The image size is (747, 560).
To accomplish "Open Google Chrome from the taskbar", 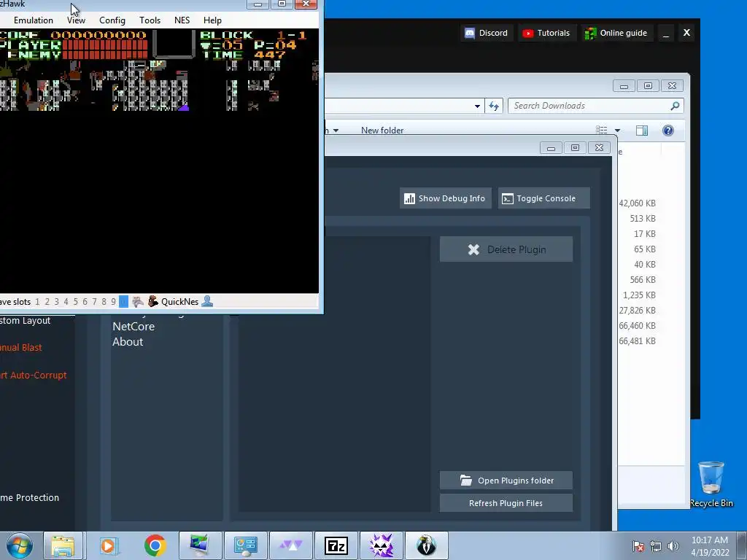I will [x=155, y=545].
